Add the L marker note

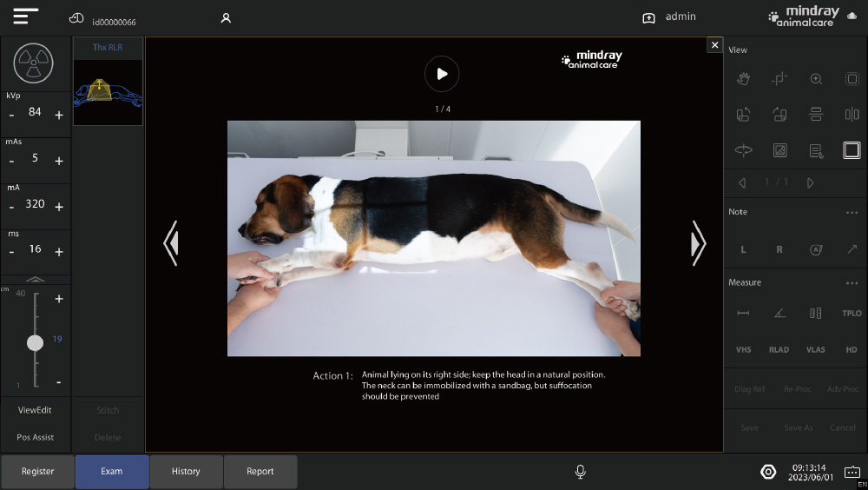743,249
